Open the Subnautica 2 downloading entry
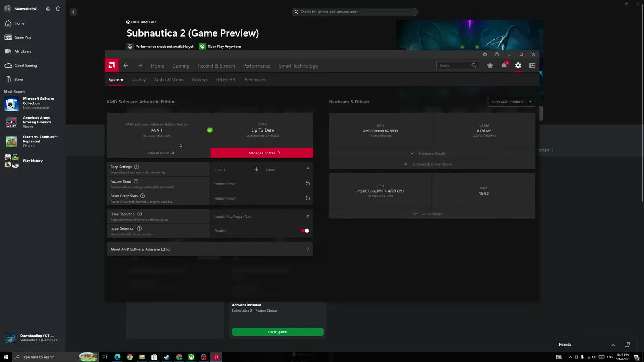 32,338
